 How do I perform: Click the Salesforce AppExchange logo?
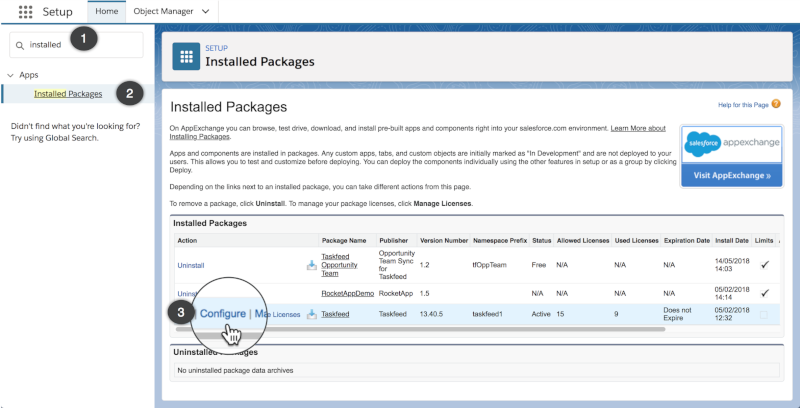[732, 143]
